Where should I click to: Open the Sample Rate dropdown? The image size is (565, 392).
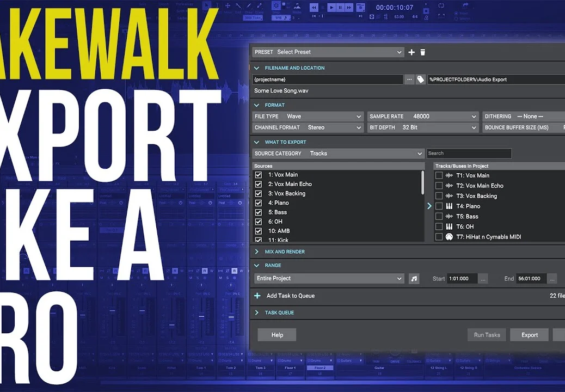423,117
